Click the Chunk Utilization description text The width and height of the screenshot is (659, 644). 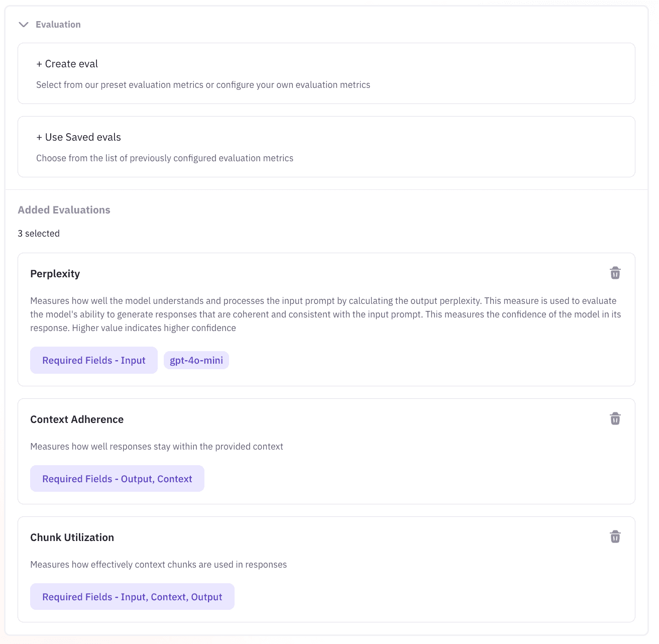(159, 565)
